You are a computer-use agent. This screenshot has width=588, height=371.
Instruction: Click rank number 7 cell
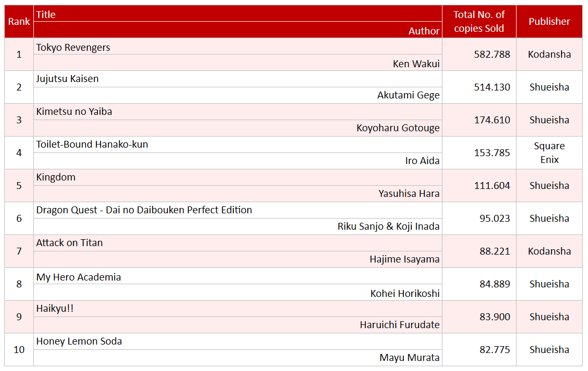tap(19, 251)
